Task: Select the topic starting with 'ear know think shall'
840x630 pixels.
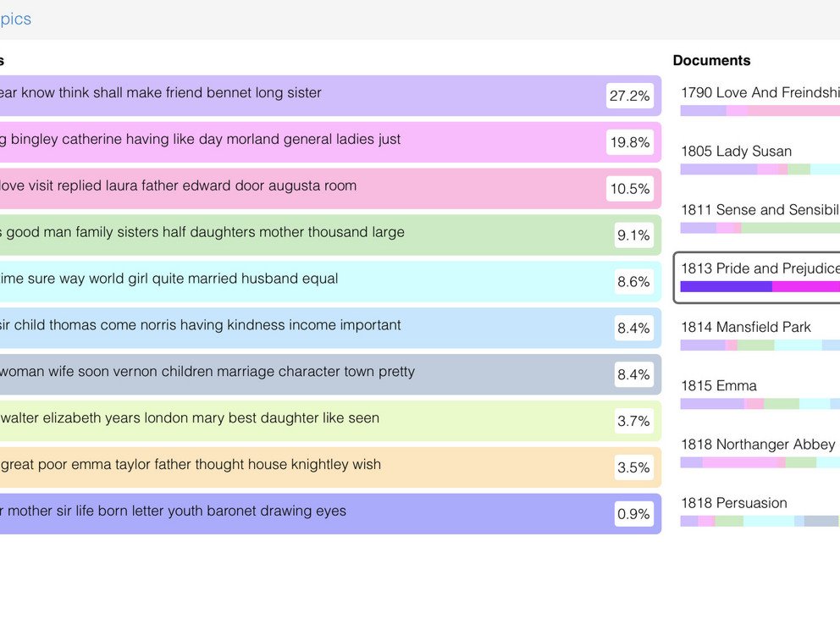Action: pyautogui.click(x=330, y=96)
